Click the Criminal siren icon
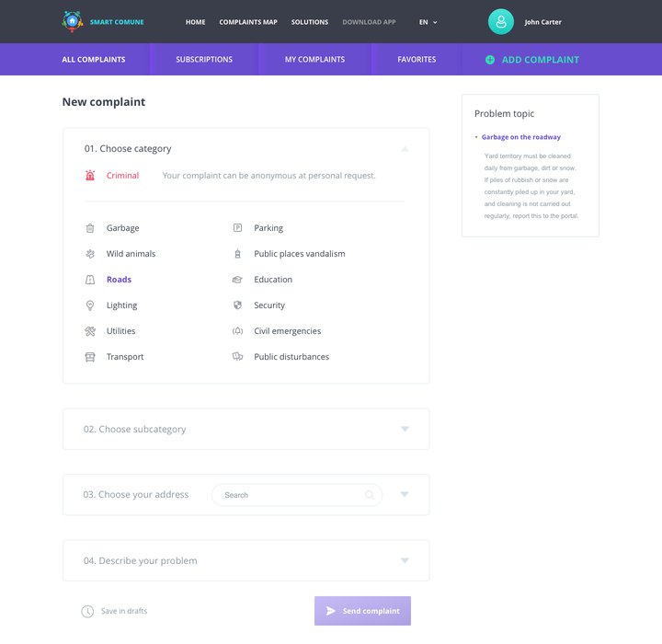The image size is (662, 644). pyautogui.click(x=90, y=176)
